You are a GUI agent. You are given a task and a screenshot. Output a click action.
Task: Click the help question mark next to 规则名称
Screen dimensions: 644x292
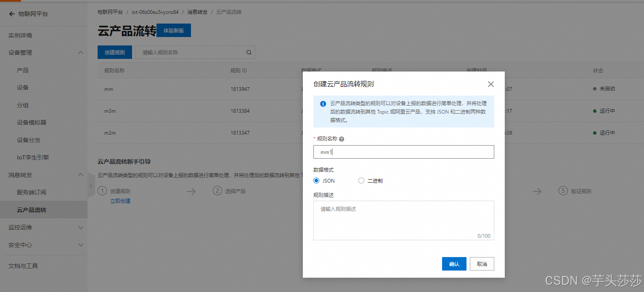tap(342, 139)
